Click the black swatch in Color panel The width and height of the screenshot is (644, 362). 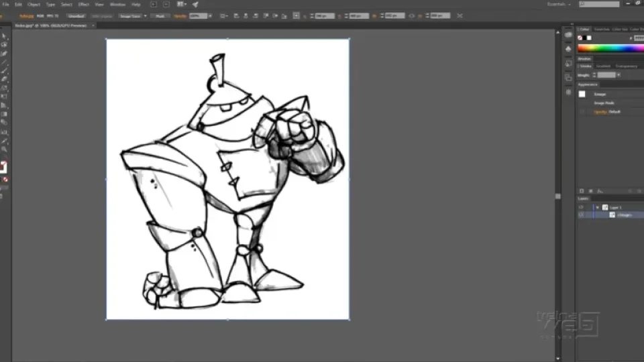[x=584, y=38]
